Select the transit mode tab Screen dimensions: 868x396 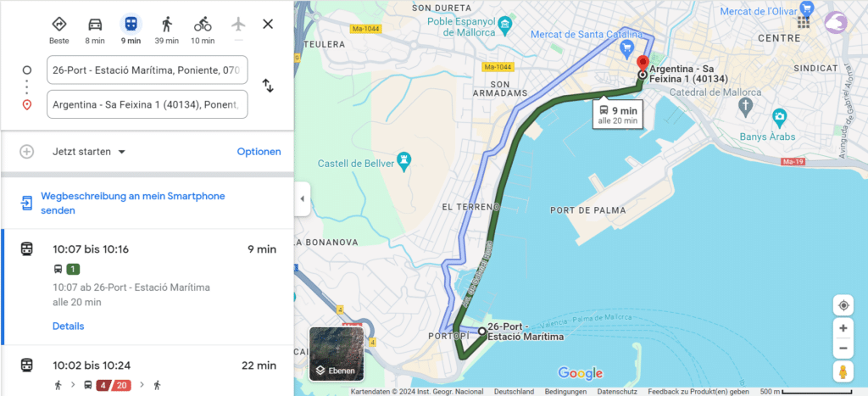131,30
